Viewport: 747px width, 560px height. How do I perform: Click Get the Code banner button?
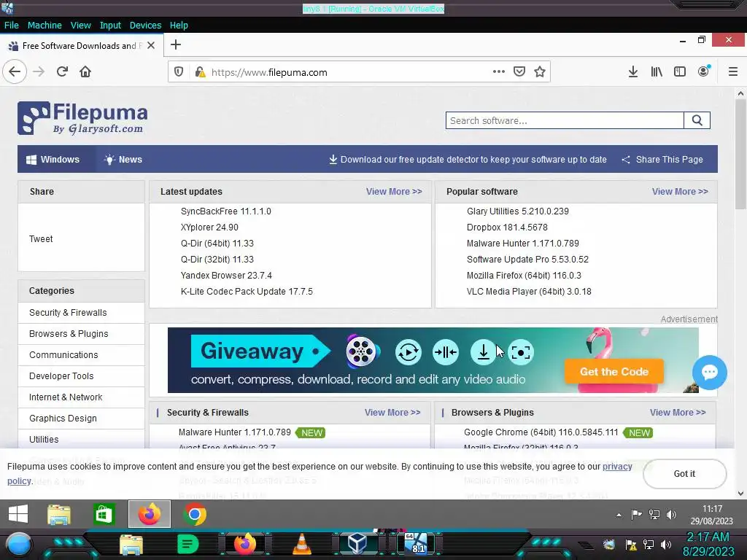614,372
